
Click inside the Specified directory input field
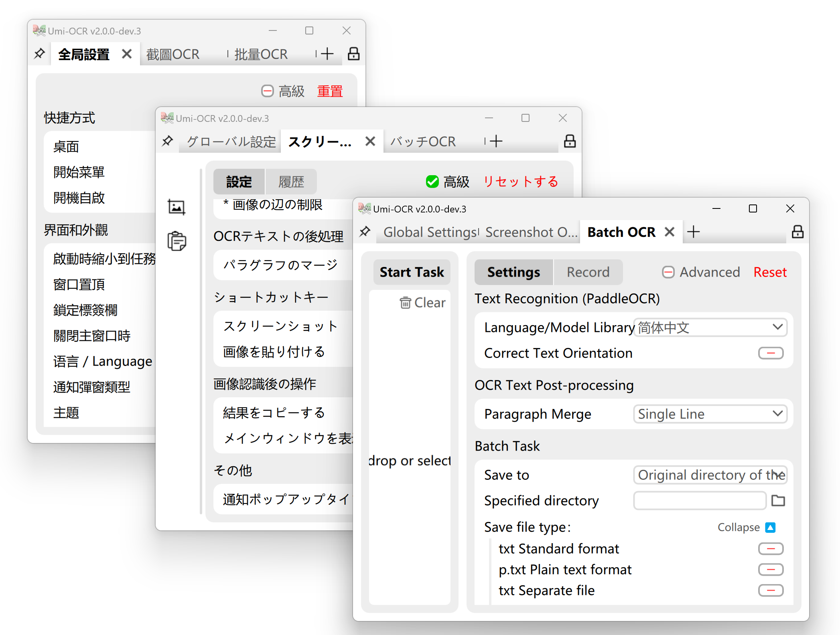pyautogui.click(x=700, y=501)
